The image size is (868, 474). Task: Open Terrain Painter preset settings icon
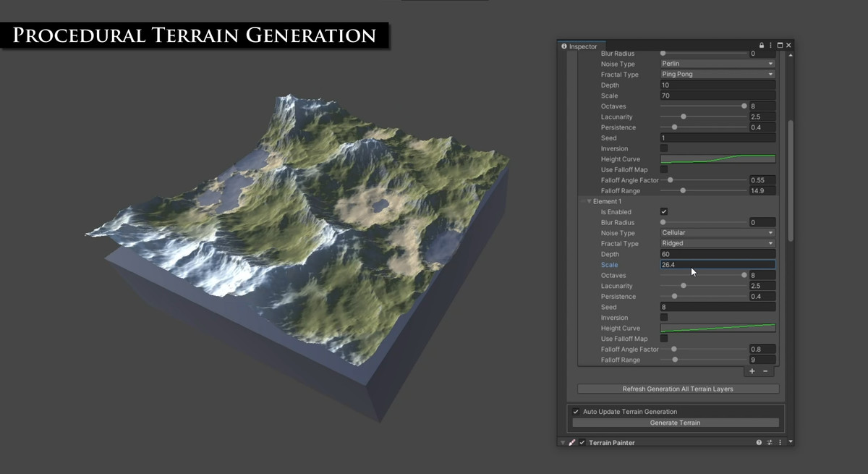click(x=770, y=442)
